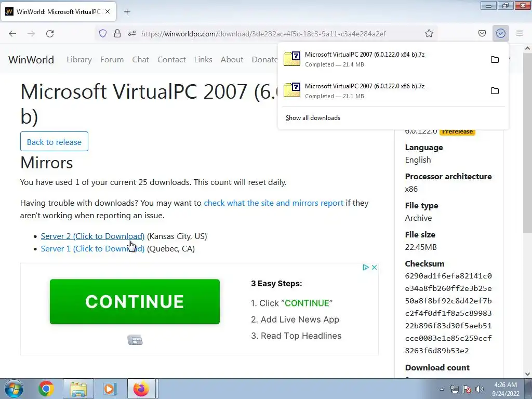Screen dimensions: 532x399
Task: Click the WinWorld site logo
Action: 31,60
